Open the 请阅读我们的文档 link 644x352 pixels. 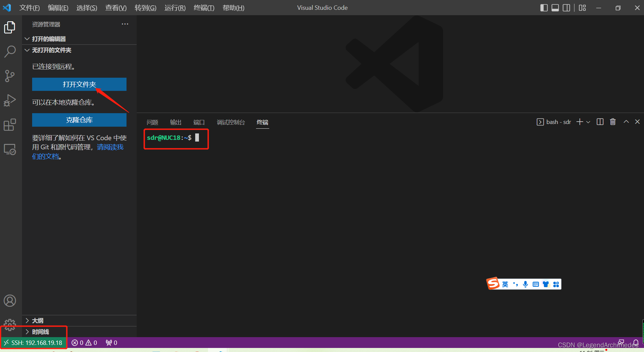pos(110,147)
